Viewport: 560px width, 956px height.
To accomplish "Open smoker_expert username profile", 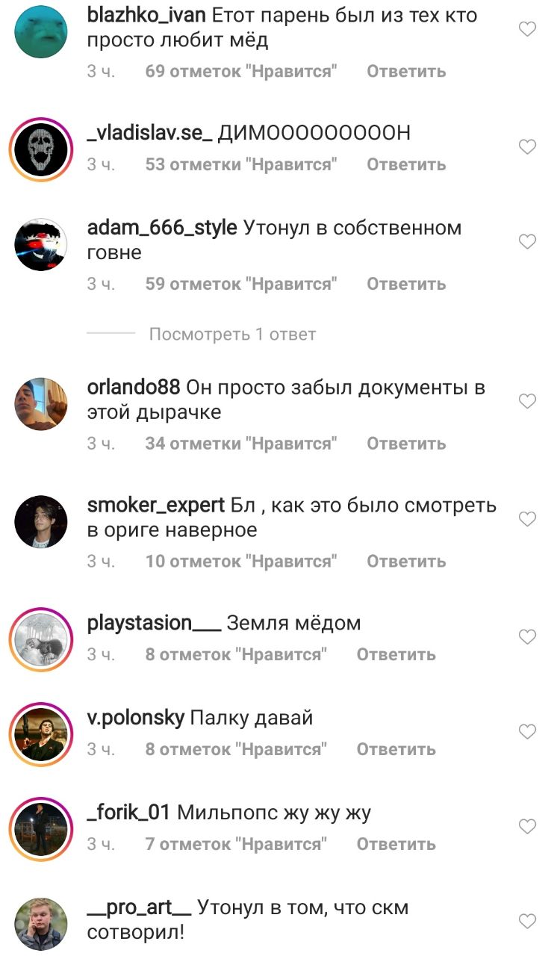I will [156, 506].
